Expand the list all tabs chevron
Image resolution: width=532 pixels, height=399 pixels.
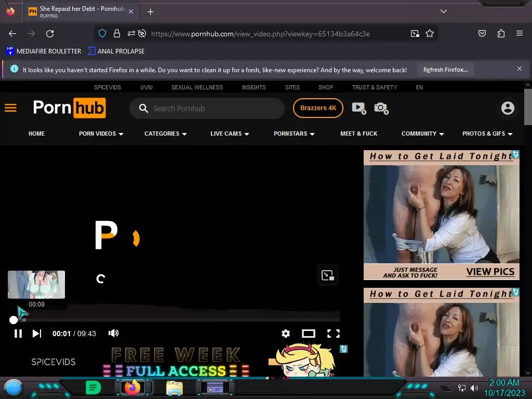click(444, 11)
